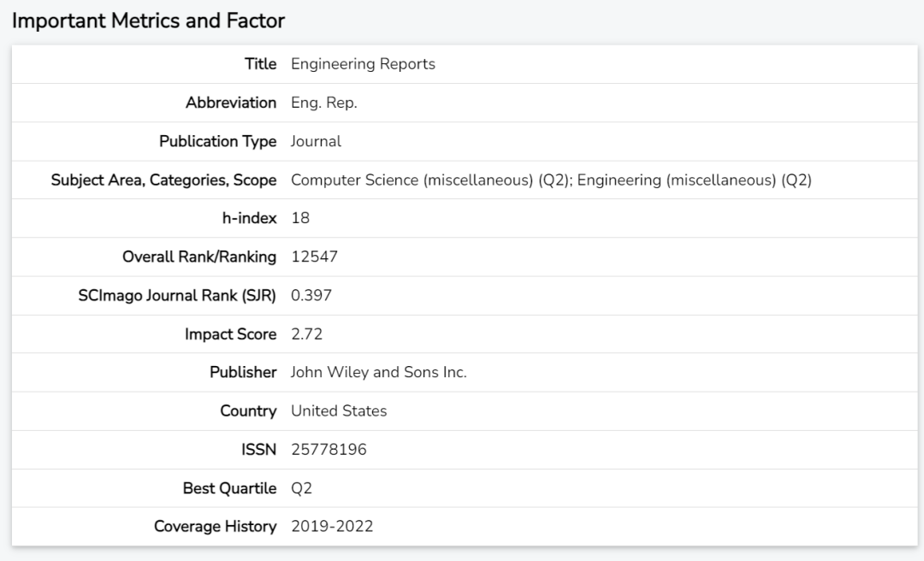Click the 'Publication Type' row label
Viewport: 924px width, 561px height.
[217, 141]
